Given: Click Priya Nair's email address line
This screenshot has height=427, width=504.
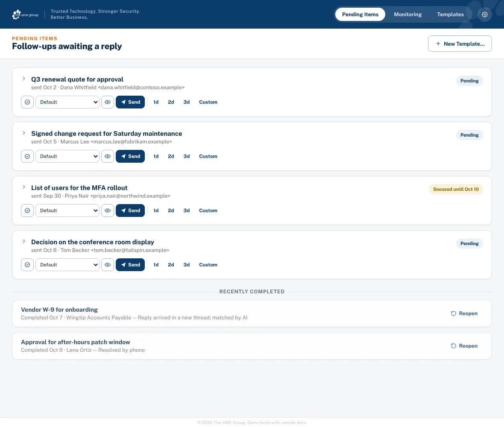Looking at the screenshot, I should pyautogui.click(x=101, y=196).
